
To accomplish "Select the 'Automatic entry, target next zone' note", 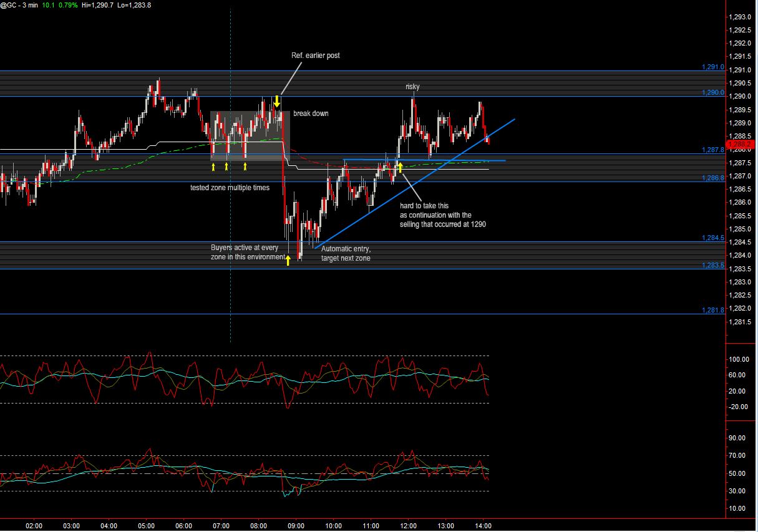I will pos(346,253).
